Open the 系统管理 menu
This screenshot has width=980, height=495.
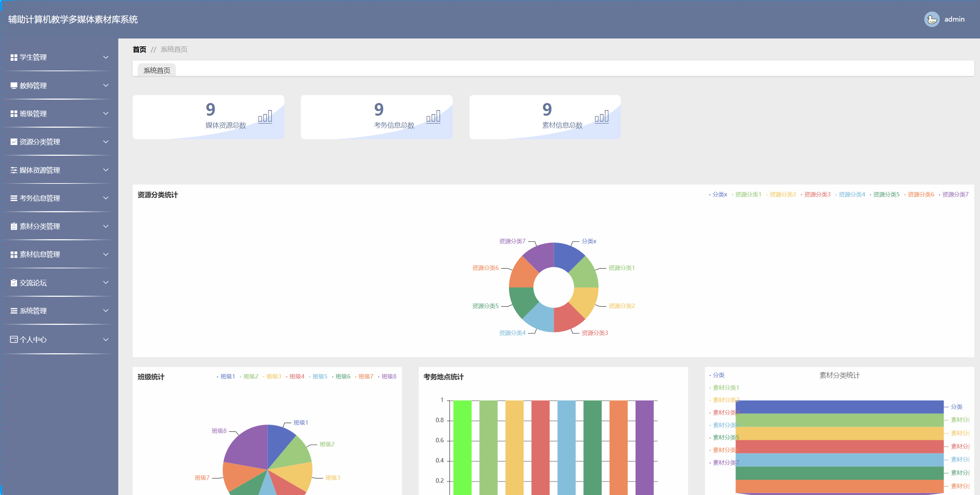tap(59, 311)
